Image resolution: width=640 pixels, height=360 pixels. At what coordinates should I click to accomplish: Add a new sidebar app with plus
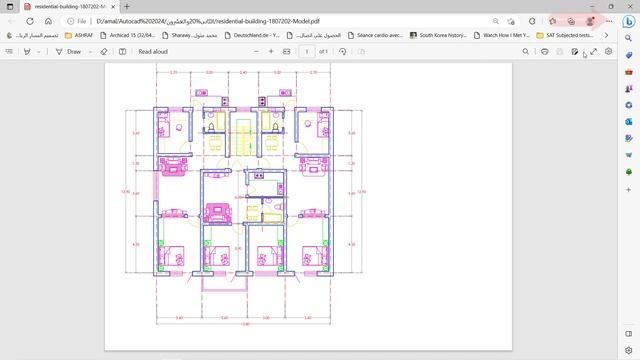tap(629, 190)
